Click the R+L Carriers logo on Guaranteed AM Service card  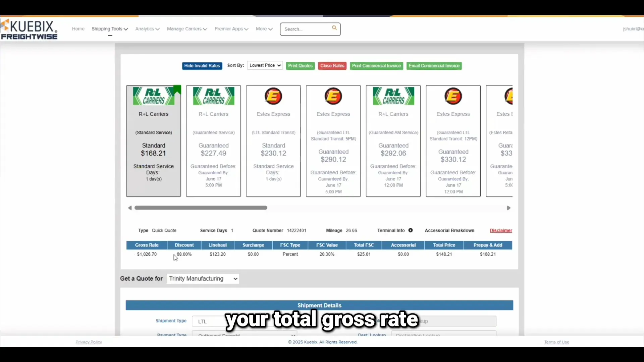393,96
